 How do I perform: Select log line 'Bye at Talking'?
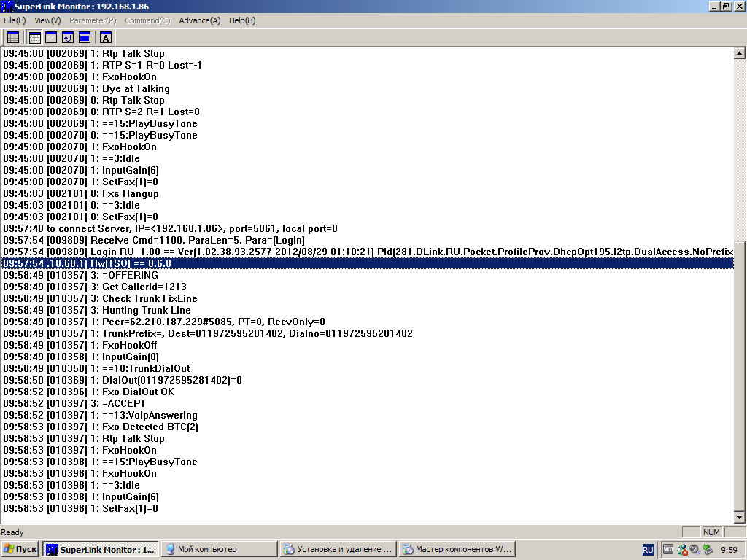[368, 88]
